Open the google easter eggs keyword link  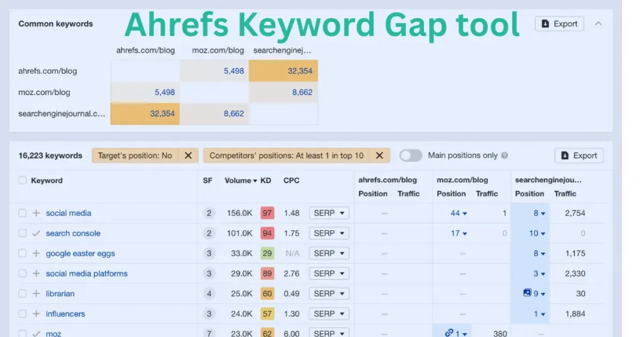point(80,253)
